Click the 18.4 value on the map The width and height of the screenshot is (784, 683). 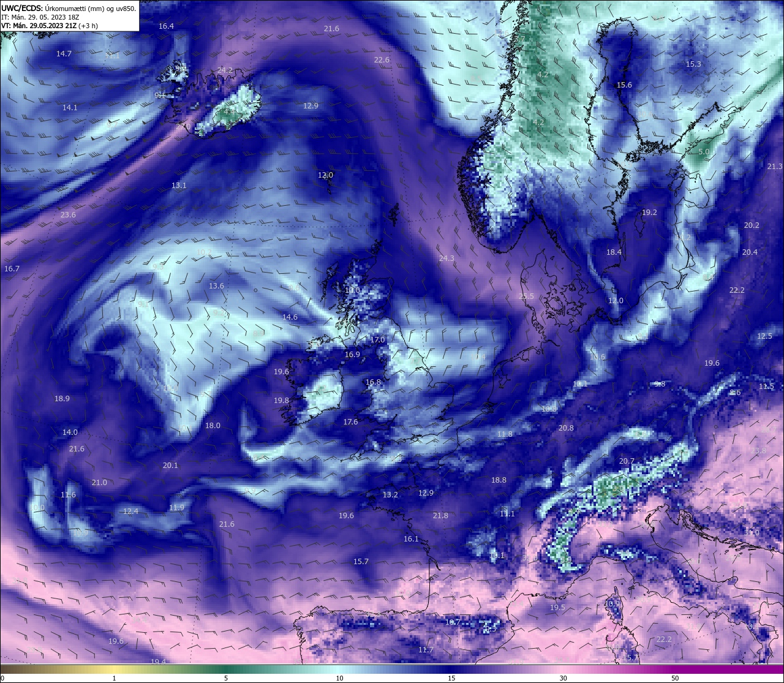tap(614, 252)
